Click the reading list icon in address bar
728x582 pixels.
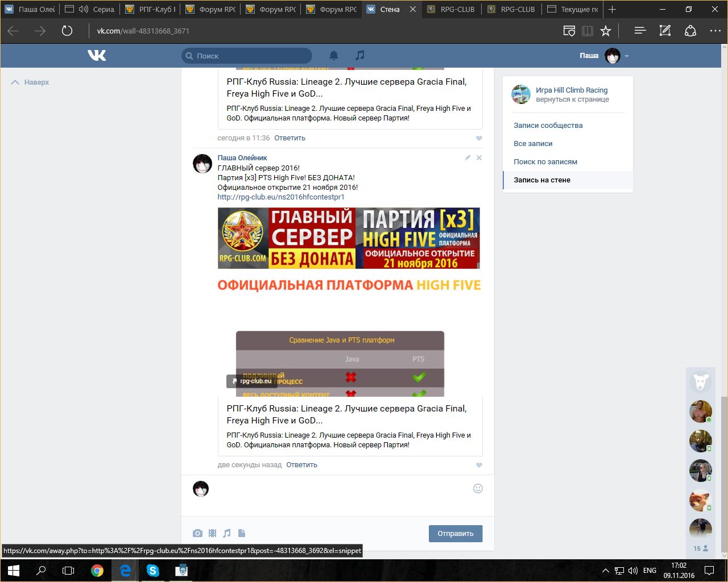[x=569, y=31]
